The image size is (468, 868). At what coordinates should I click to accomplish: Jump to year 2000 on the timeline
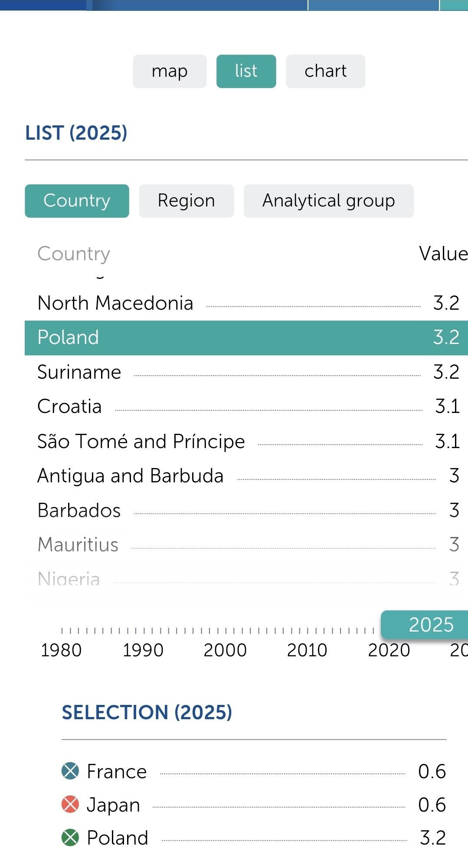[225, 649]
